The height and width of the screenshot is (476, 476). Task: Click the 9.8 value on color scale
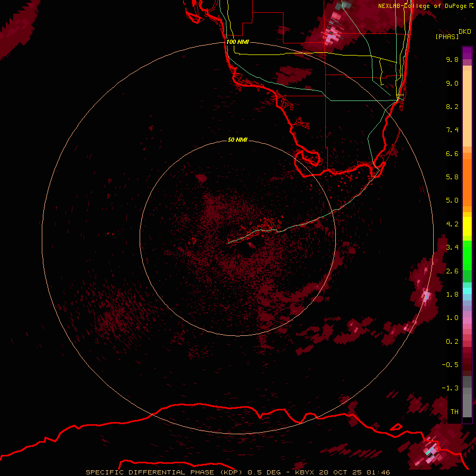[452, 59]
